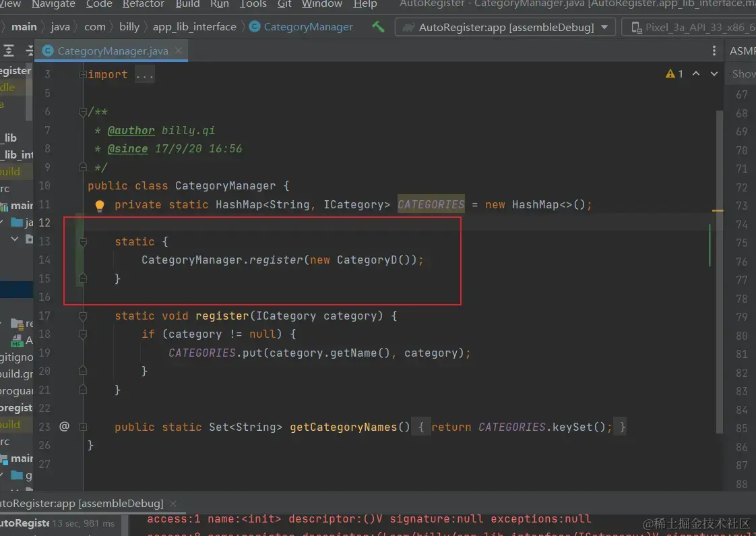Click the yellow light bulb quick-fix icon

pyautogui.click(x=99, y=206)
